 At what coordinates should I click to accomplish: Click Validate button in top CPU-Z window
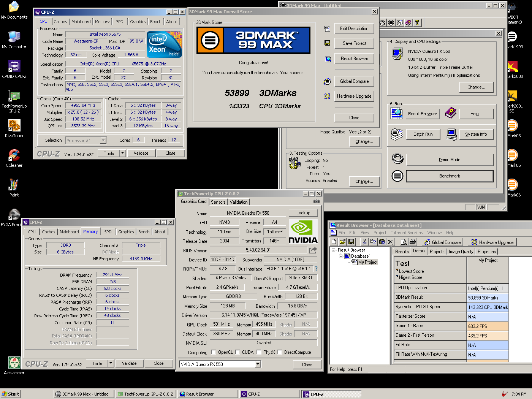click(141, 153)
